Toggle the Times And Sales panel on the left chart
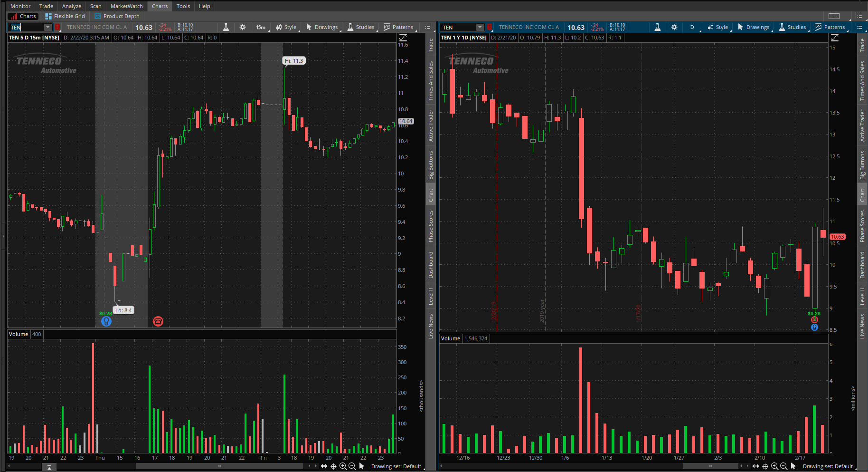The height and width of the screenshot is (472, 868). click(431, 81)
